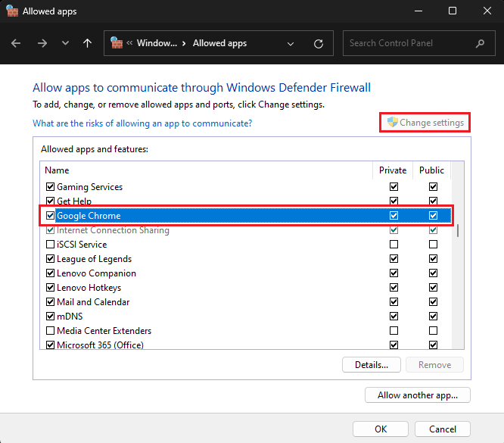The image size is (504, 443).
Task: Refresh the Allowed apps page
Action: (x=319, y=43)
